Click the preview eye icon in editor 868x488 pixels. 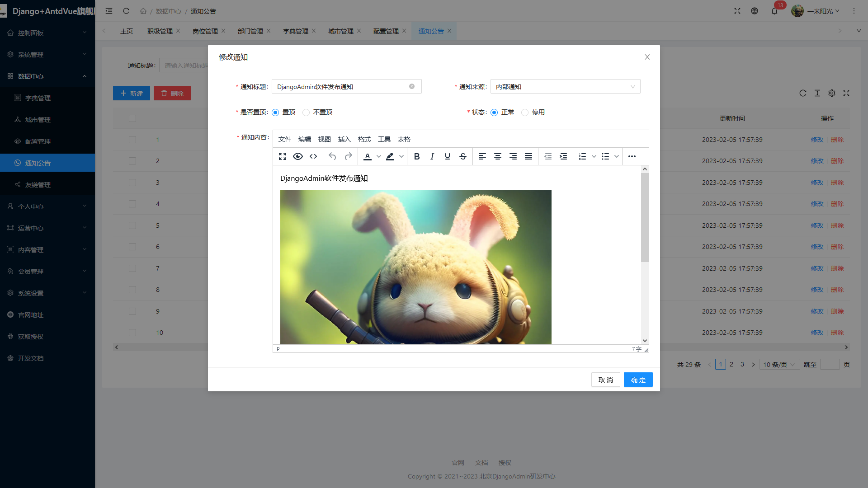[x=298, y=156]
